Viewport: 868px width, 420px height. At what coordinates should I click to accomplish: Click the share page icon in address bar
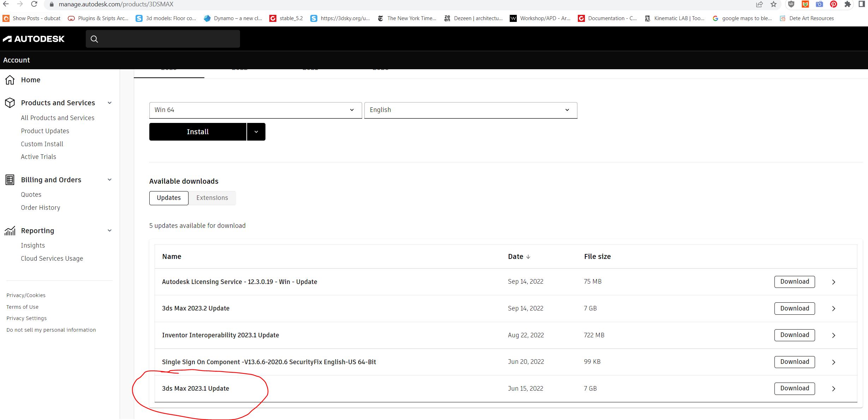(x=759, y=4)
